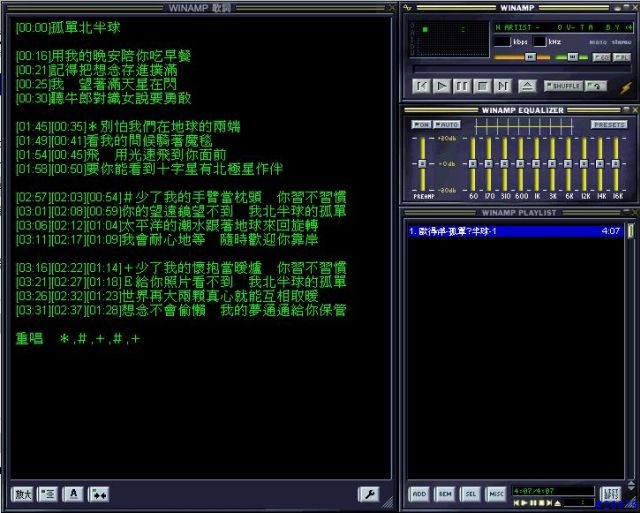Open the equalizer PRESETS menu
The width and height of the screenshot is (640, 513).
point(609,124)
